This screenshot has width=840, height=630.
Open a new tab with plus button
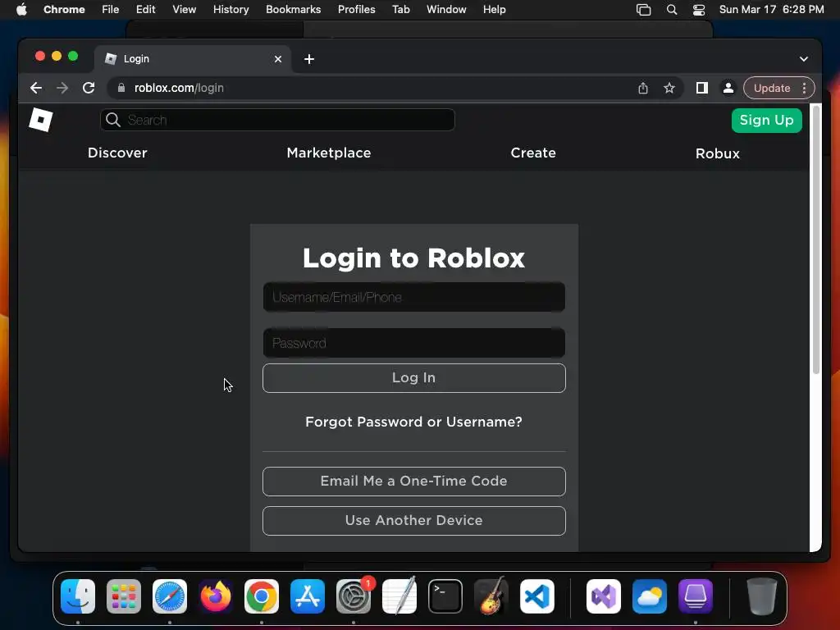[309, 59]
